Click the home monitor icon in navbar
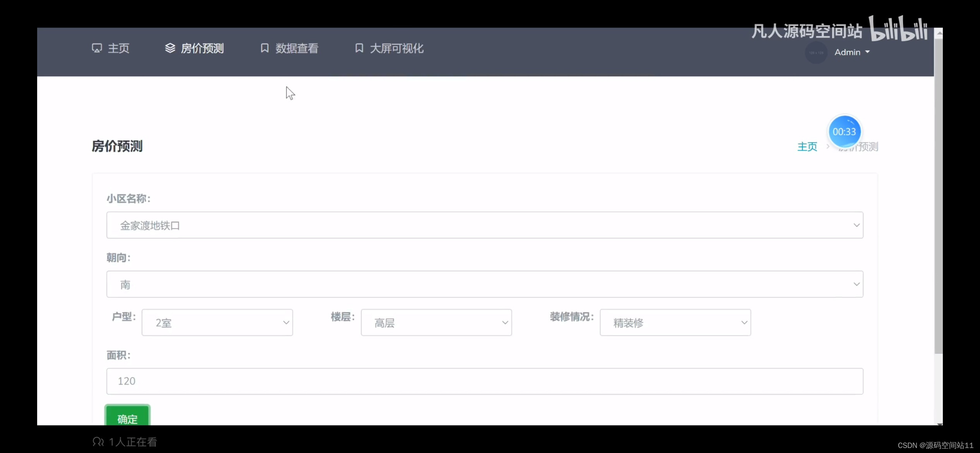Viewport: 980px width, 453px height. pos(97,48)
